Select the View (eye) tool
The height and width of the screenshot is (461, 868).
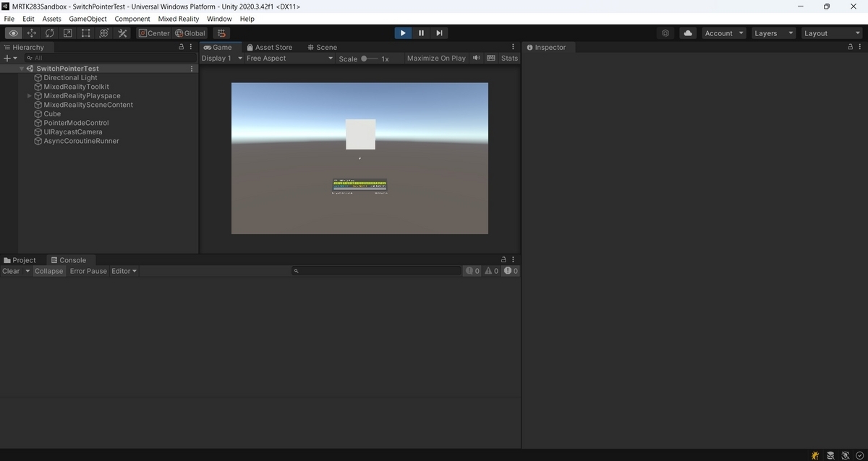(x=14, y=33)
